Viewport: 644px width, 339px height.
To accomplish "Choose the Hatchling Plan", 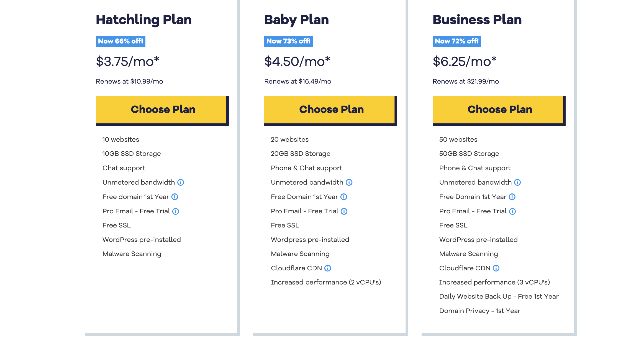I will click(x=162, y=110).
